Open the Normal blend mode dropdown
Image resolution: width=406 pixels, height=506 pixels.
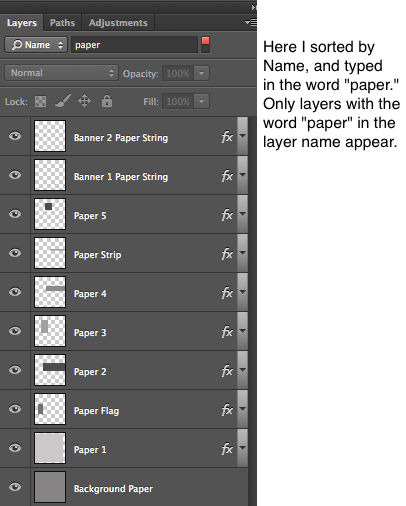[61, 73]
